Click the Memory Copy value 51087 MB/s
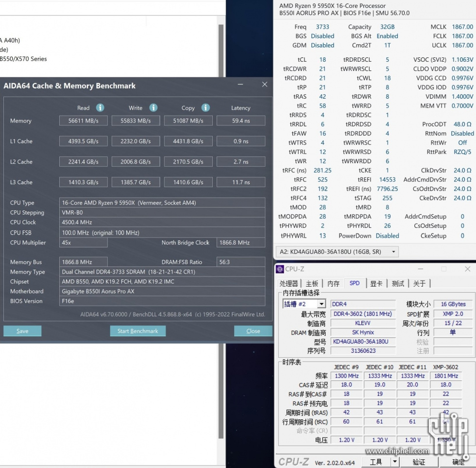 188,121
